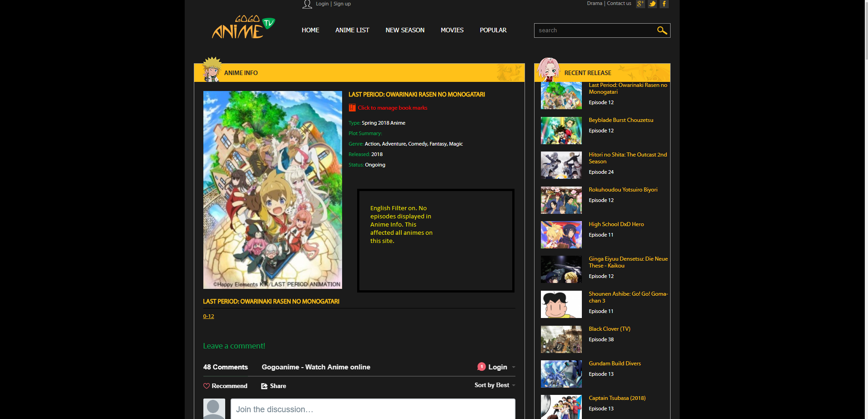
Task: Click inside the search input field
Action: 595,30
